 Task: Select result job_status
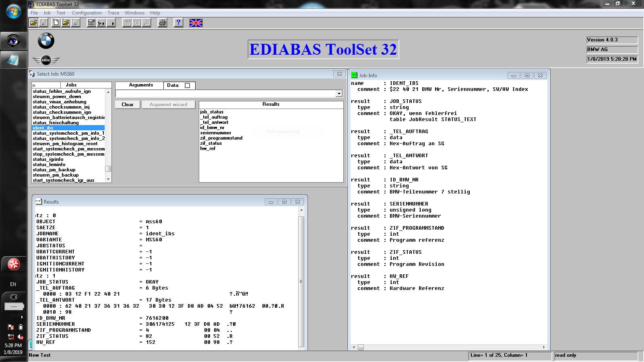[212, 112]
